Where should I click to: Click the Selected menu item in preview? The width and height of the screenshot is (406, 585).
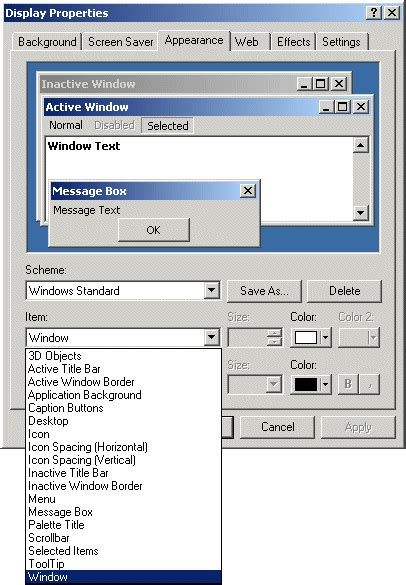coord(168,126)
